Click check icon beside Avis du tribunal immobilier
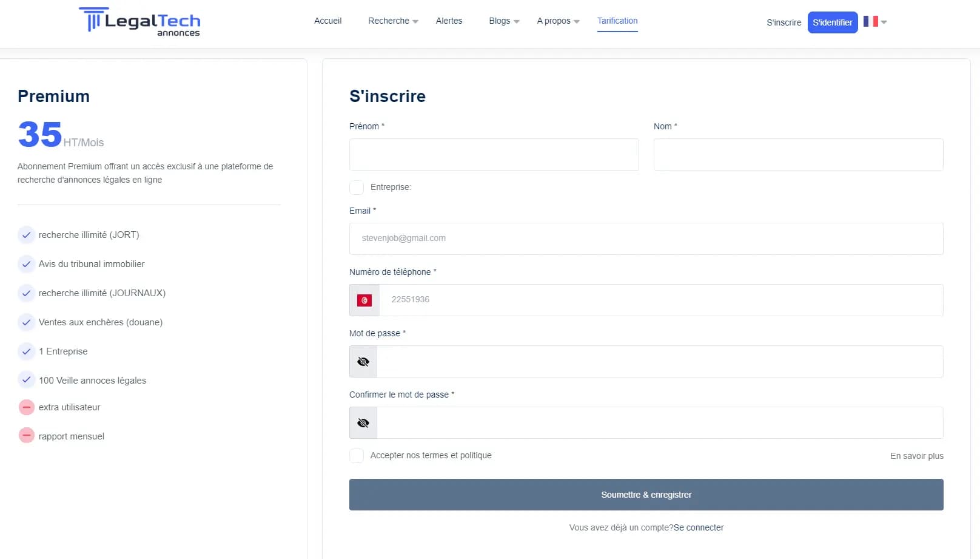This screenshot has height=559, width=980. 26,264
